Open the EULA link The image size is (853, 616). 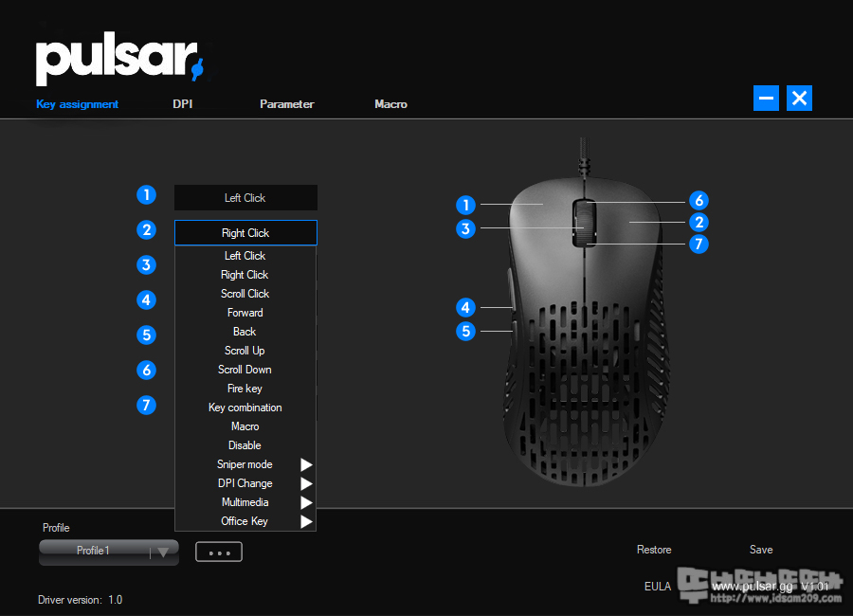click(658, 586)
